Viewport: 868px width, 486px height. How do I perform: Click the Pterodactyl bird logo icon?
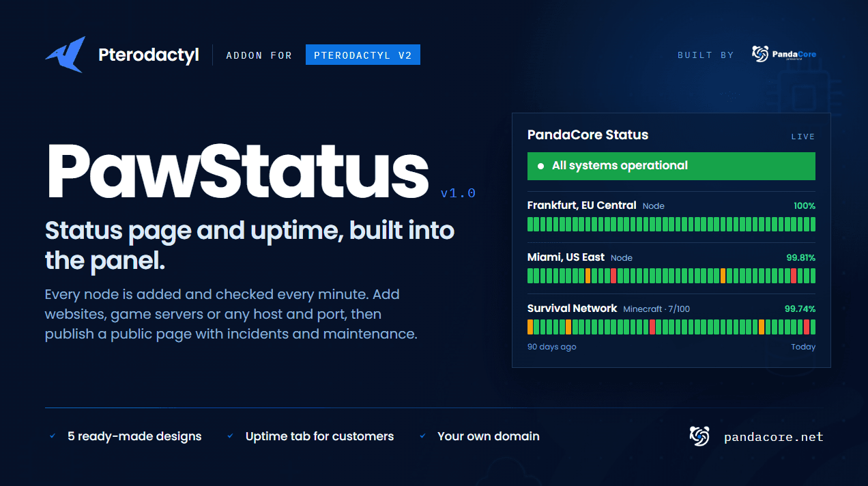66,55
